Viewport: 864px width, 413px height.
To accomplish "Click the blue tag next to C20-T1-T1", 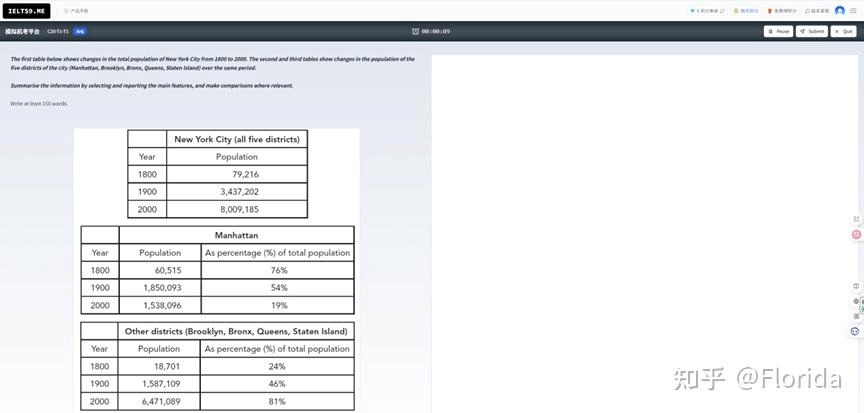I will [80, 31].
